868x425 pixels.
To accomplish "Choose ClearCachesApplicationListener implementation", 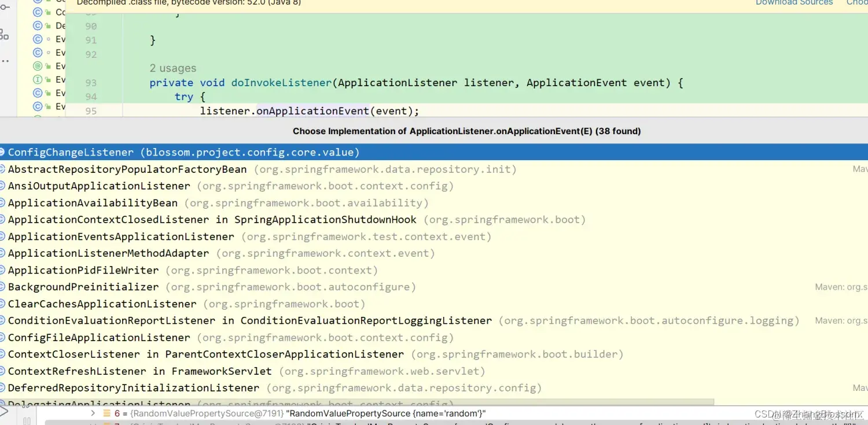I will (x=434, y=304).
